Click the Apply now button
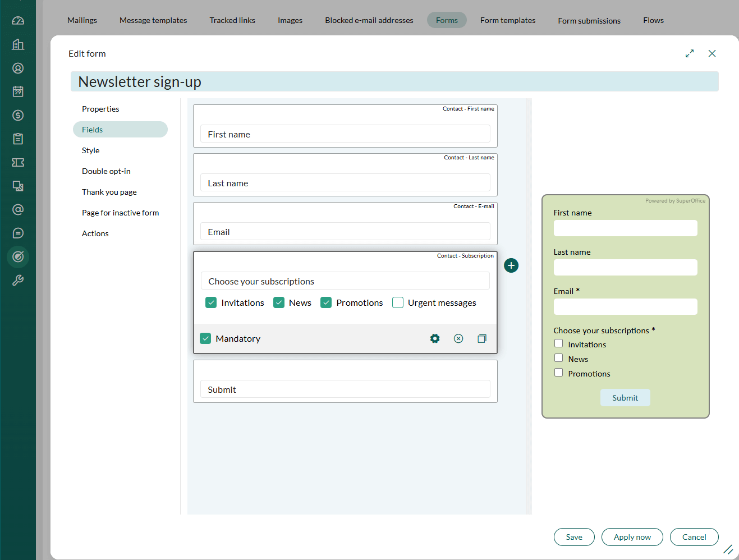Viewport: 739px width, 560px height. pyautogui.click(x=632, y=537)
